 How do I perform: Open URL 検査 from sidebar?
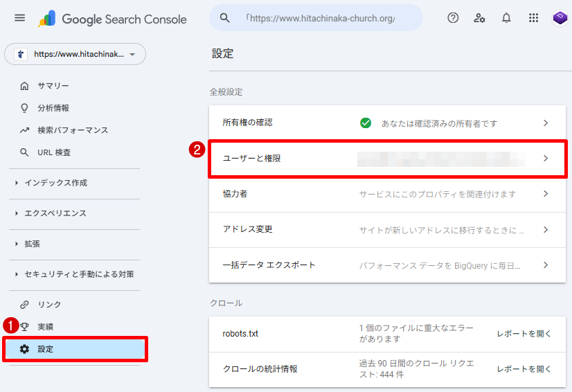[53, 152]
